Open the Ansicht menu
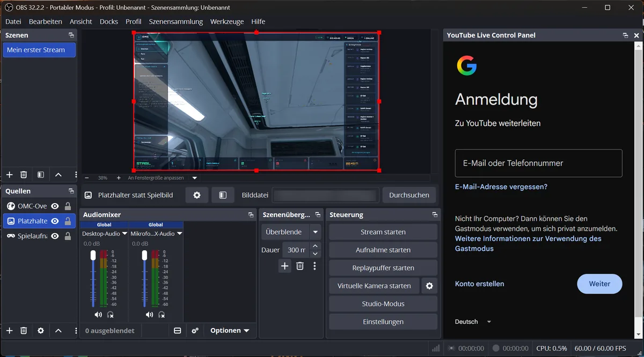 (x=81, y=21)
